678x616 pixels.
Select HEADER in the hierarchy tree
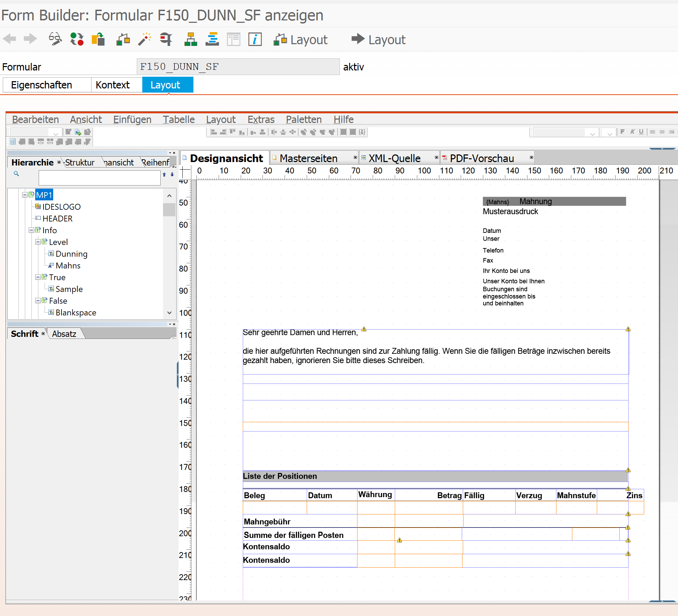point(57,219)
